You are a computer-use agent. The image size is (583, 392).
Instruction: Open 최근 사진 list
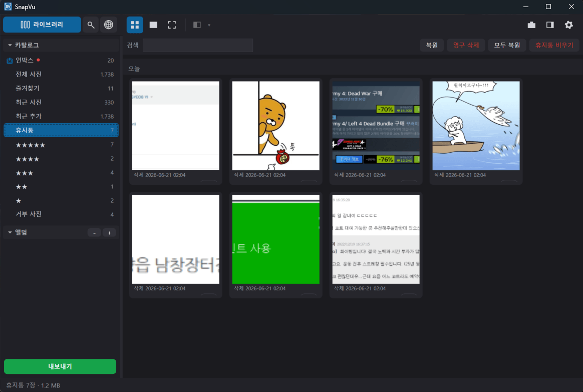[61, 102]
